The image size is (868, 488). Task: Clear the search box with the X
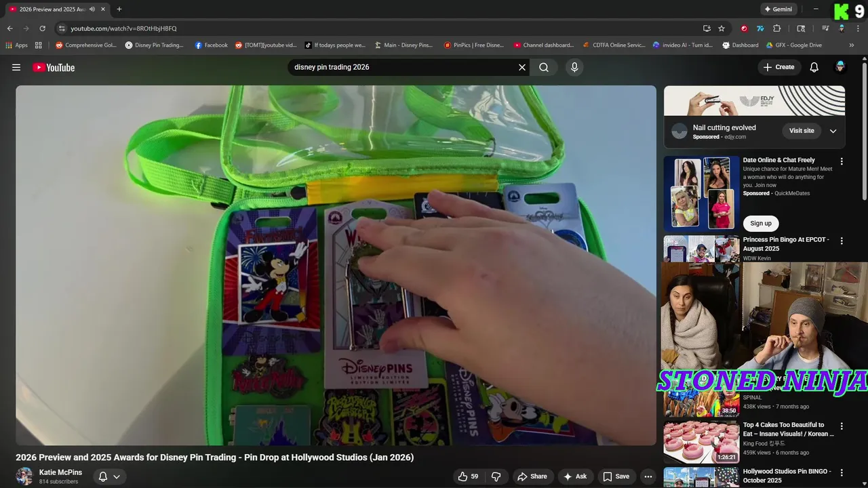click(x=522, y=67)
